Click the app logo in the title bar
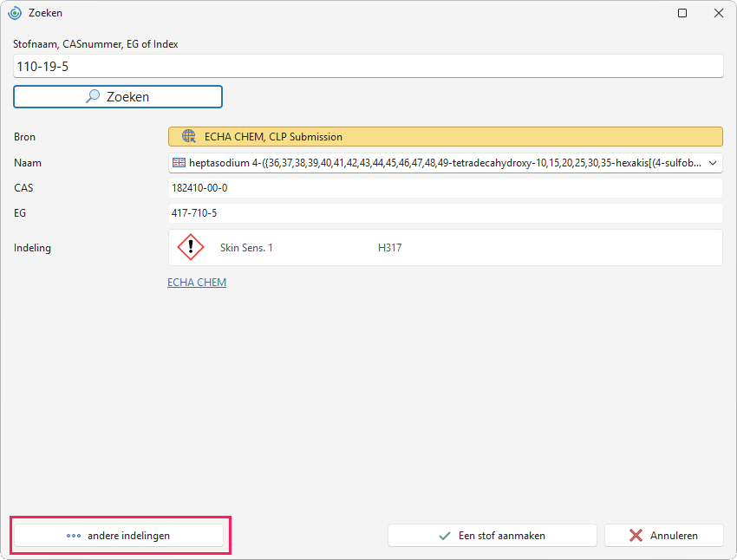This screenshot has height=560, width=737. (15, 13)
